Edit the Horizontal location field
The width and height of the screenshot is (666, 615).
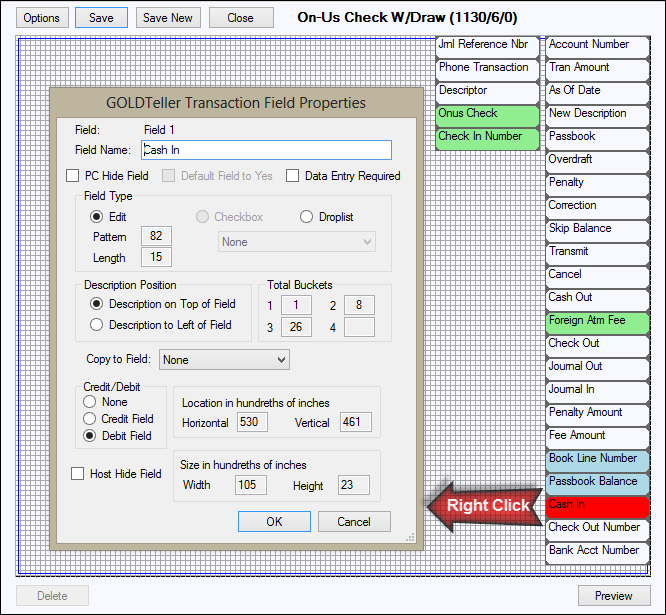click(252, 422)
